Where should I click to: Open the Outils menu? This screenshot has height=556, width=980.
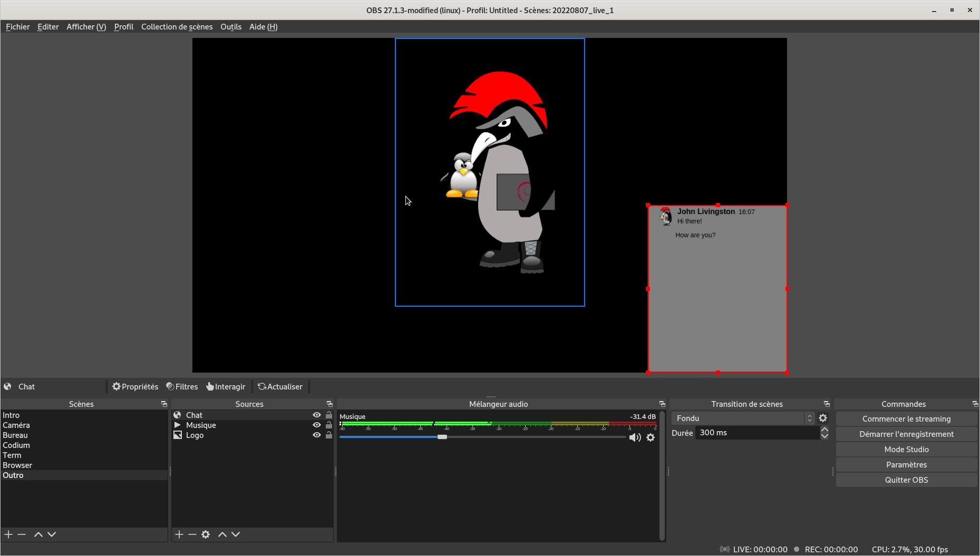[x=231, y=27]
